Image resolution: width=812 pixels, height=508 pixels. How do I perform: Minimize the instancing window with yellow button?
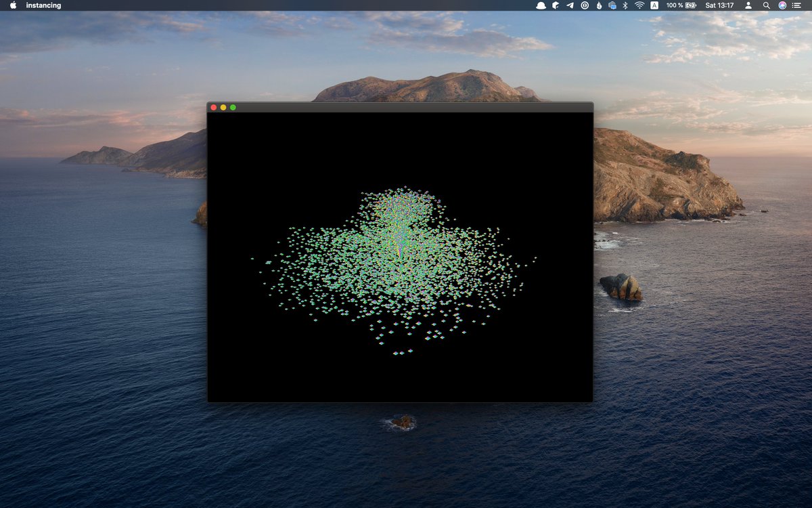pos(223,107)
